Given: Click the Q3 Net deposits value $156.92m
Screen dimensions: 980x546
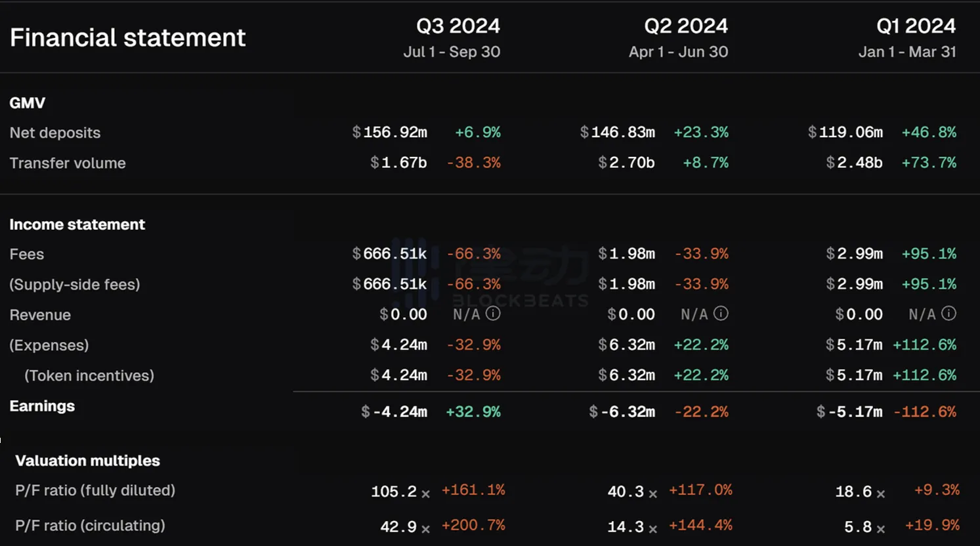Looking at the screenshot, I should (391, 132).
